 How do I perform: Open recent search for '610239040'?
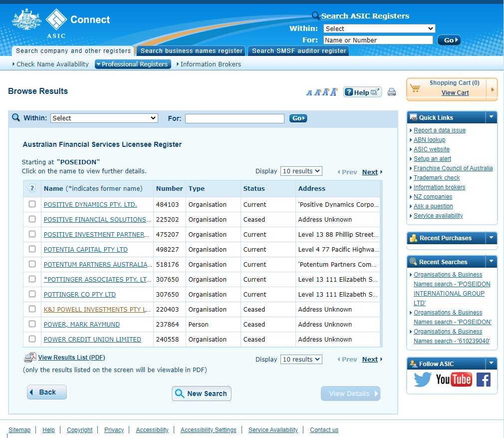click(452, 336)
